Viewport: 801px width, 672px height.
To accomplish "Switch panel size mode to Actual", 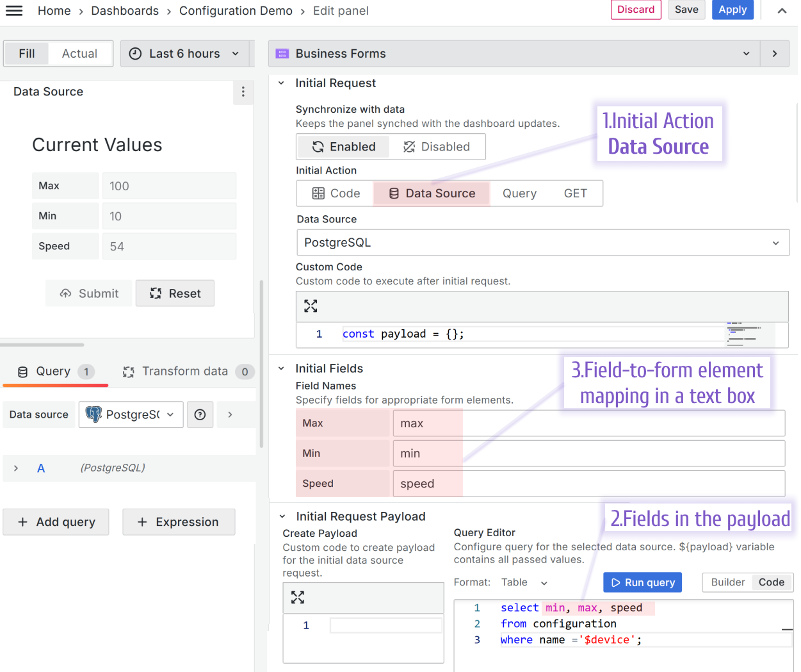I will [x=79, y=53].
